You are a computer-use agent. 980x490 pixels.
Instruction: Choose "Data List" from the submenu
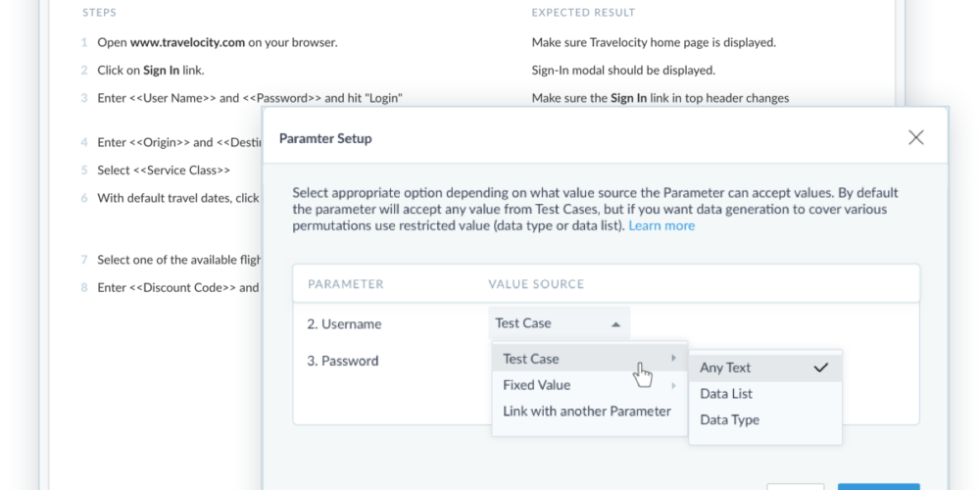tap(726, 394)
